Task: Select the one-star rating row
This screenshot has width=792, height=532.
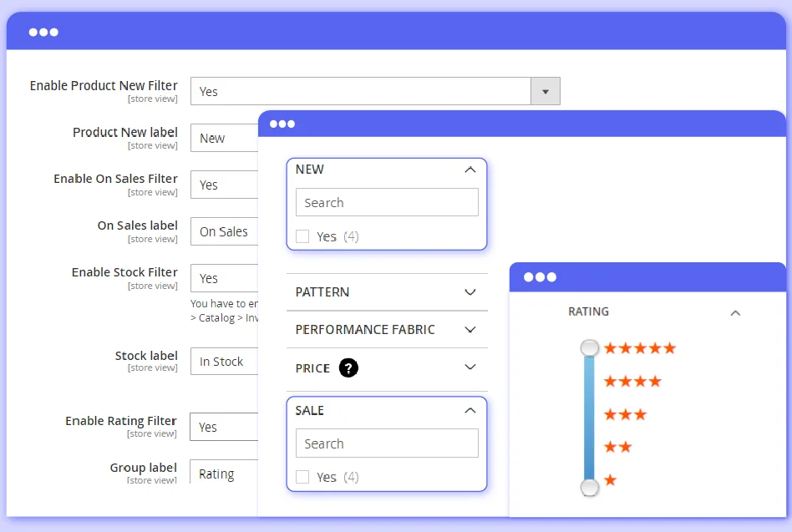Action: 610,480
